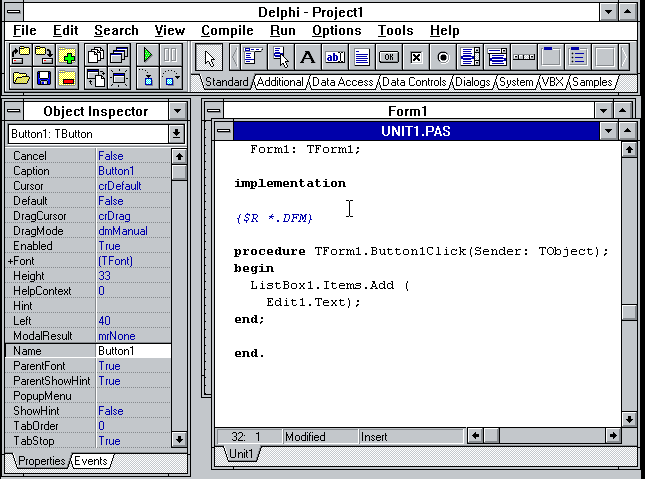Choose the RadioButton component in the palette
Viewport: 645px width, 479px height.
tap(443, 56)
